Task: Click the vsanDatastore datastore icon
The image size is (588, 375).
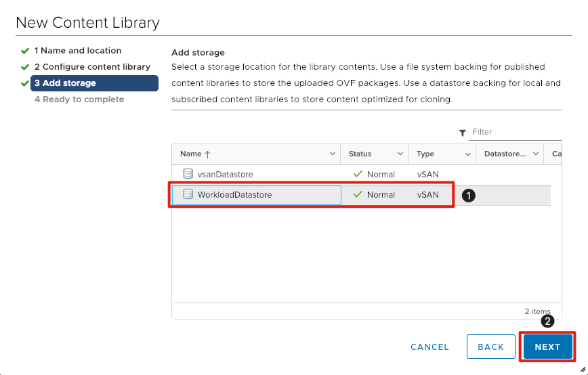Action: point(188,174)
